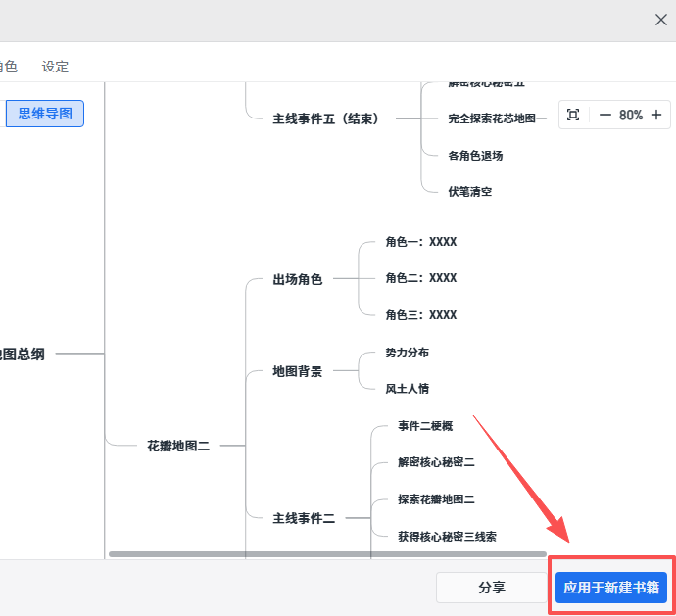This screenshot has height=616, width=676.
Task: Collapse the 地图背景 branch node
Action: click(x=297, y=372)
